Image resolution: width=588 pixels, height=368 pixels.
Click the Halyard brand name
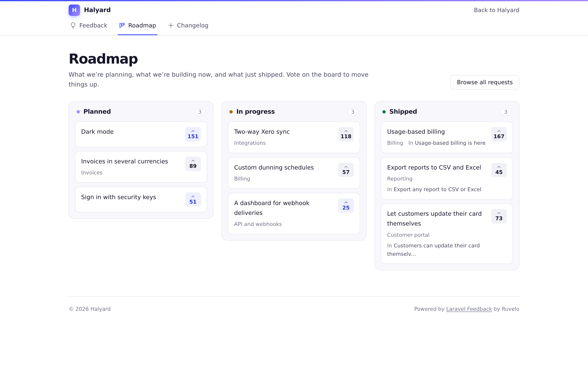click(x=97, y=10)
